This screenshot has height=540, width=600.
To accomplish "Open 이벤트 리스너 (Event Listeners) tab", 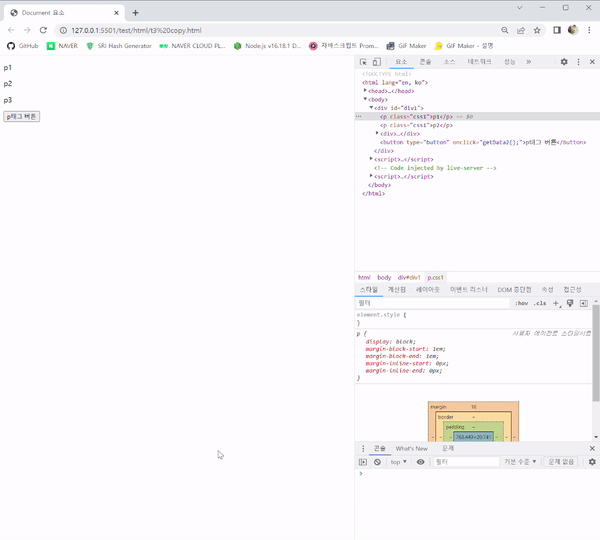I will (468, 290).
